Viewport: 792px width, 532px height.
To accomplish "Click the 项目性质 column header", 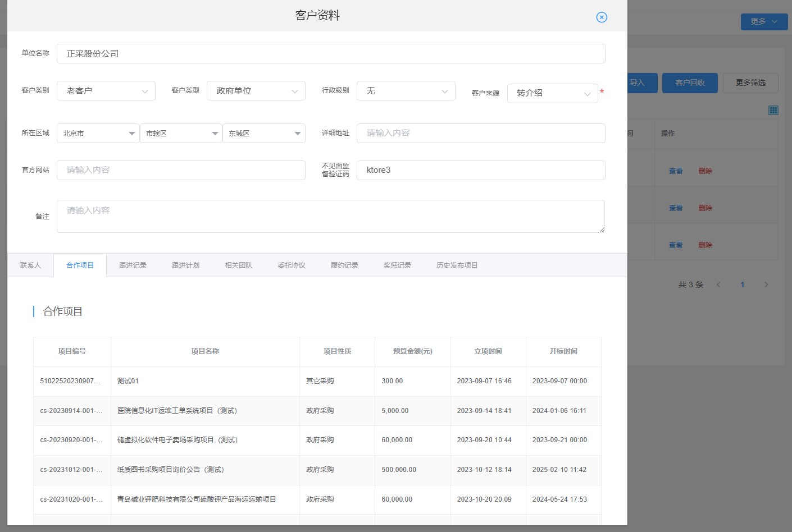I will [337, 351].
